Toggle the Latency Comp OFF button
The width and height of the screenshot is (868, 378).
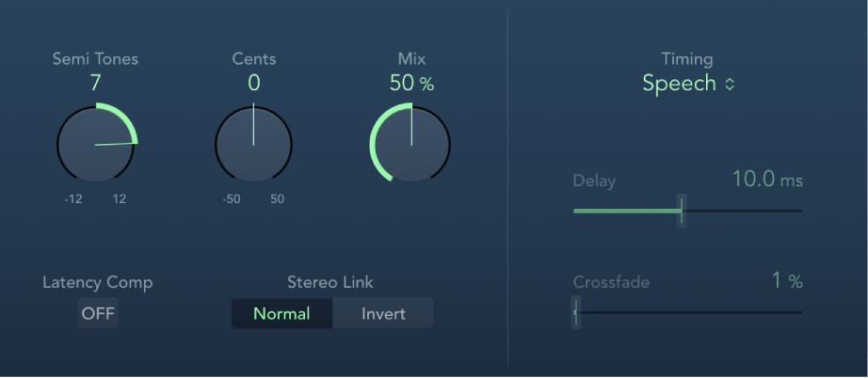[x=98, y=313]
